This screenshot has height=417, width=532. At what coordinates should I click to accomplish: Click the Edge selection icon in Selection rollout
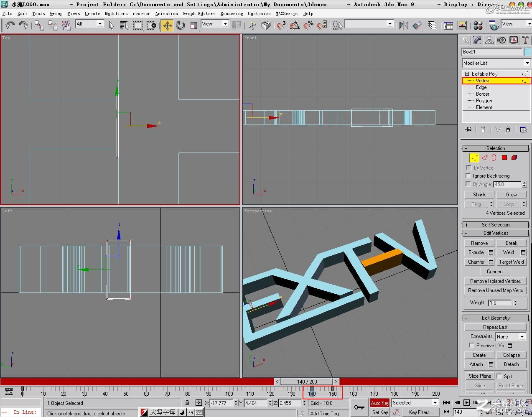[484, 158]
